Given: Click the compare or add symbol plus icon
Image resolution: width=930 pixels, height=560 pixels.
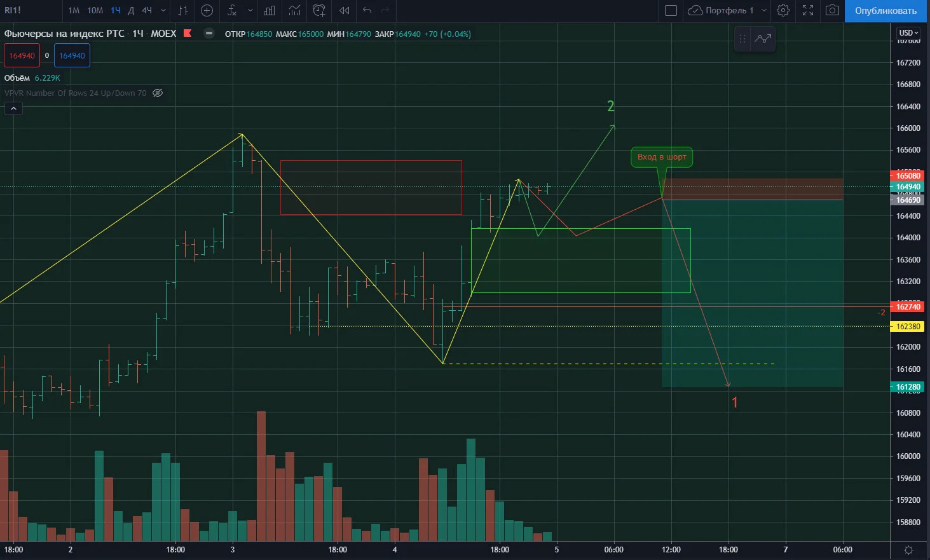Looking at the screenshot, I should (x=207, y=10).
